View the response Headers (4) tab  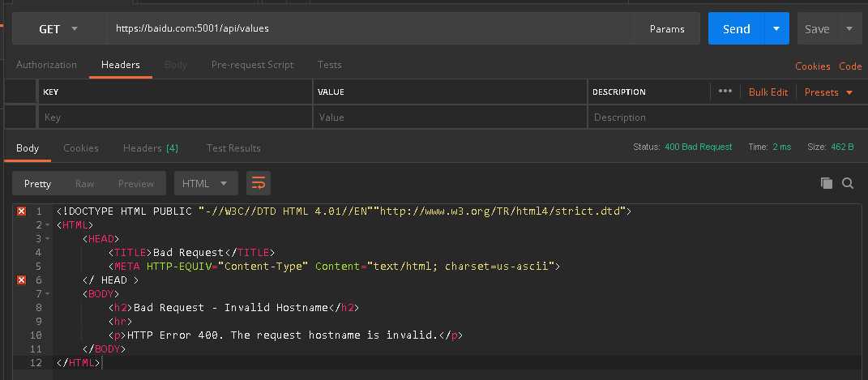coord(151,148)
